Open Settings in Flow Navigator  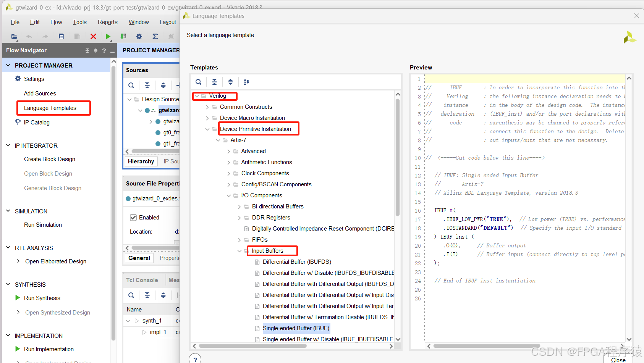point(34,79)
